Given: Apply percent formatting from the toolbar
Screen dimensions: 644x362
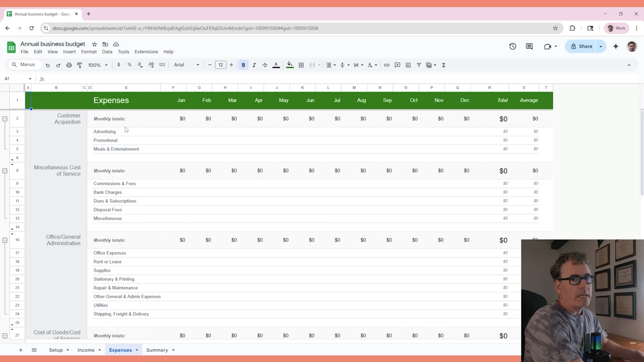Looking at the screenshot, I should 129,65.
